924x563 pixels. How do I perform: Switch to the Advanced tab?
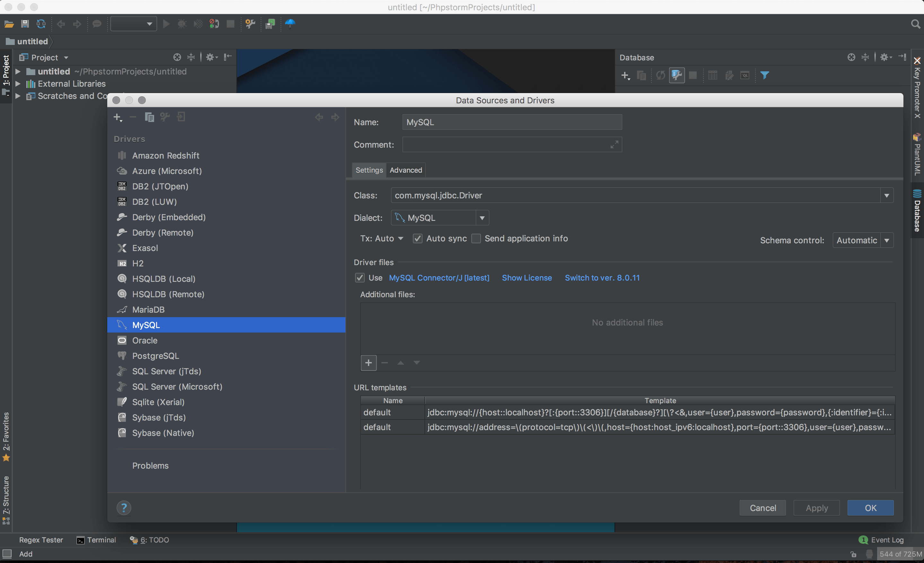pos(405,170)
